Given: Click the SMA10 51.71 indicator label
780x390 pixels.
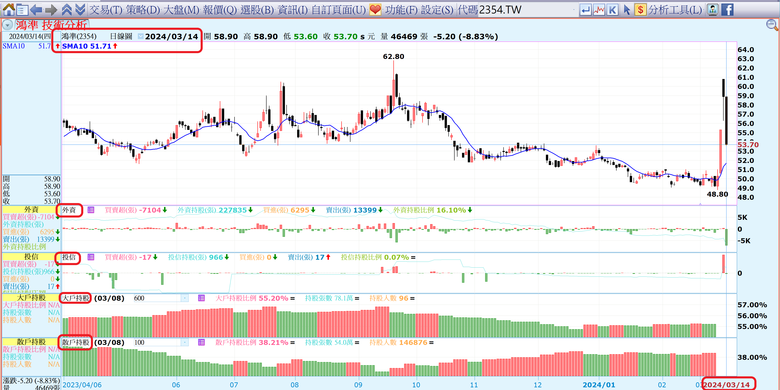Looking at the screenshot, I should click(x=86, y=46).
